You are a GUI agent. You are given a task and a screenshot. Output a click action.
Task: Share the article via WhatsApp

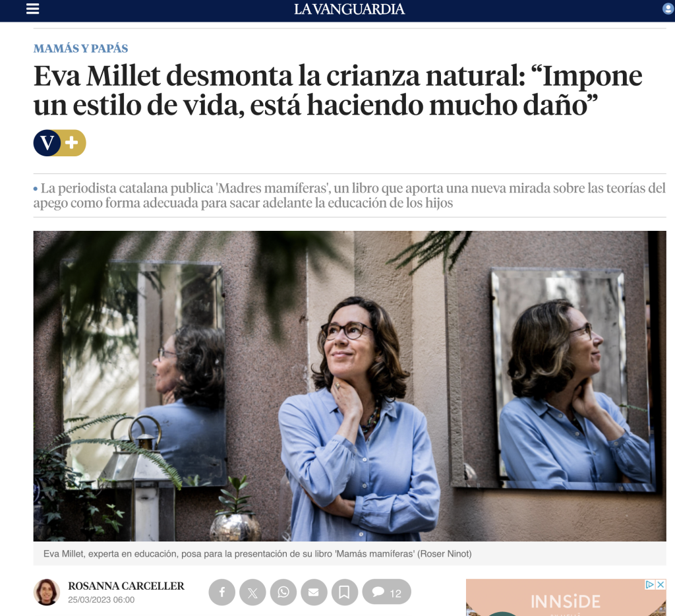coord(283,592)
